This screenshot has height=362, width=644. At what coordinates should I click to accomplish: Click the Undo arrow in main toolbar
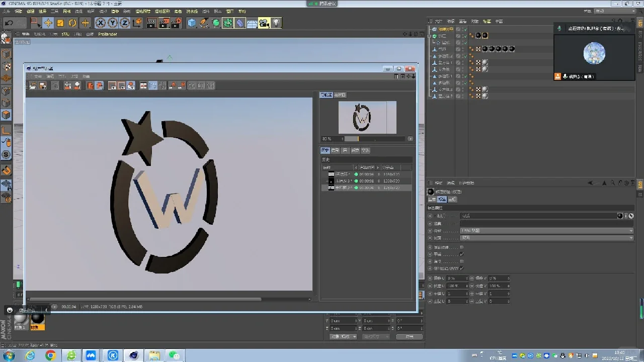click(x=9, y=23)
